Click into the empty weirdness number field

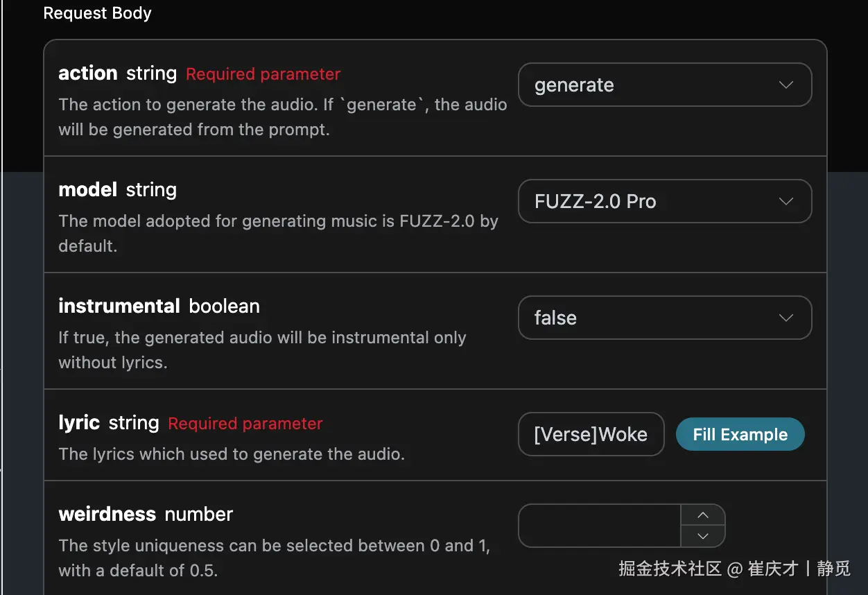click(x=600, y=526)
